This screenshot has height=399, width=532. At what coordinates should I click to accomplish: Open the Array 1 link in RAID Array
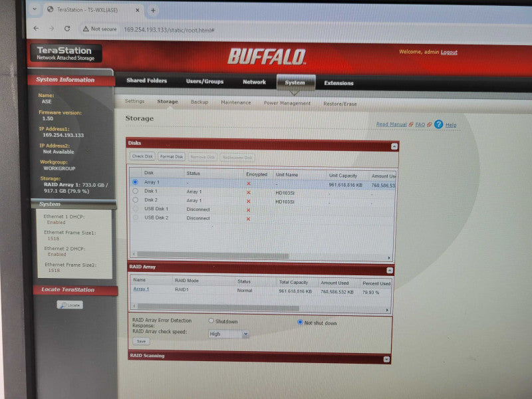click(141, 289)
